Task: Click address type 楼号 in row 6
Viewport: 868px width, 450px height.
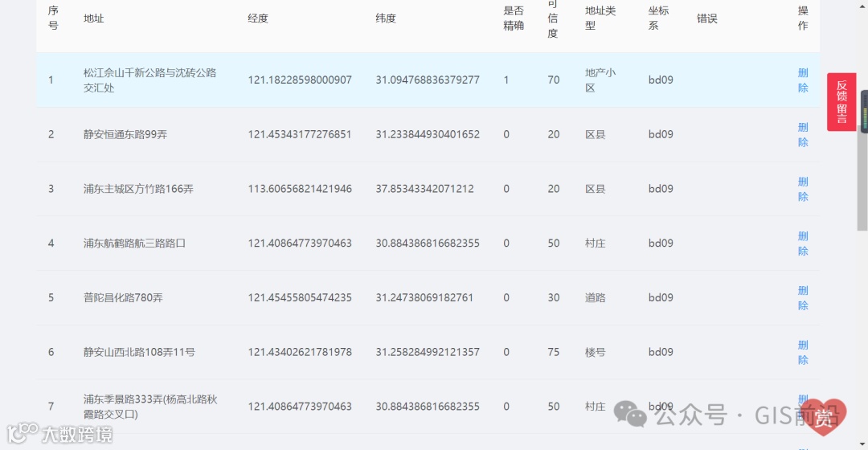Action: [x=595, y=353]
